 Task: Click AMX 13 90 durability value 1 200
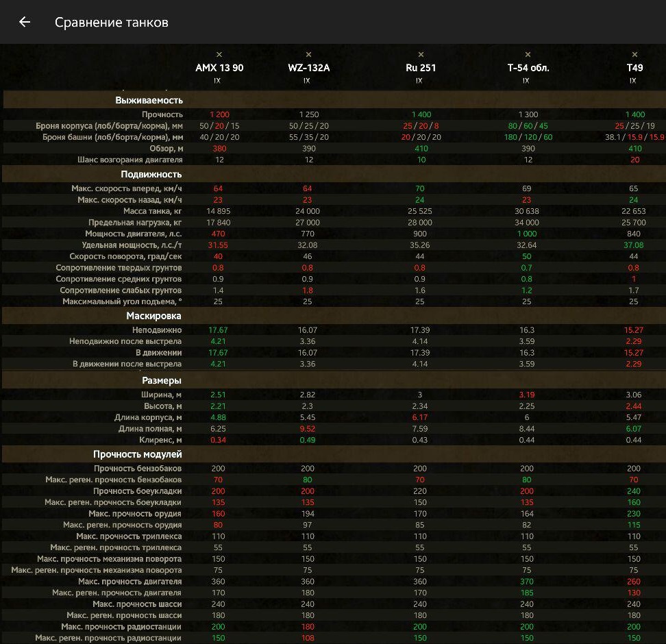(219, 114)
